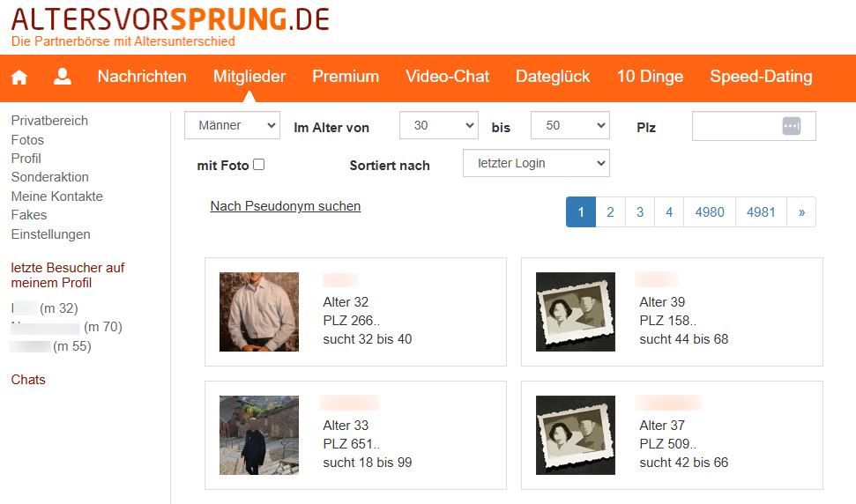
Task: Go to pagination page 4
Action: point(669,212)
